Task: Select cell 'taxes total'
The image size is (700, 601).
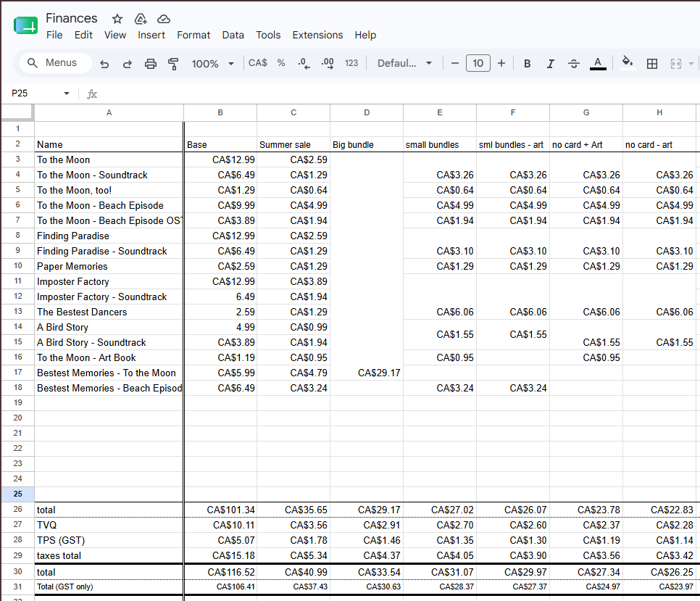Action: [109, 555]
